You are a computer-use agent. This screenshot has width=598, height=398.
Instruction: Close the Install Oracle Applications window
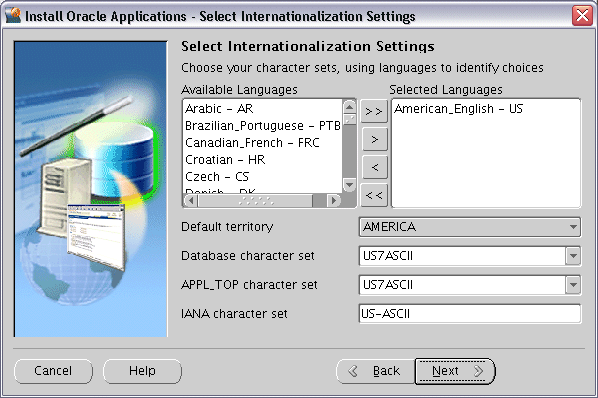pyautogui.click(x=582, y=16)
